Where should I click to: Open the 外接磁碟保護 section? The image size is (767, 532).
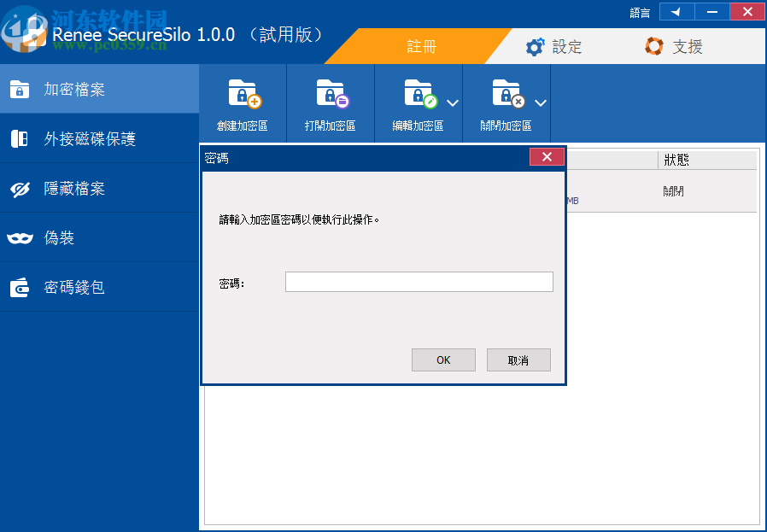(19, 138)
